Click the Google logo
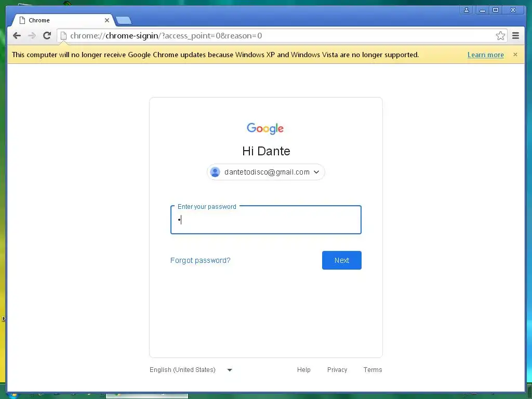The width and height of the screenshot is (532, 399). (265, 129)
